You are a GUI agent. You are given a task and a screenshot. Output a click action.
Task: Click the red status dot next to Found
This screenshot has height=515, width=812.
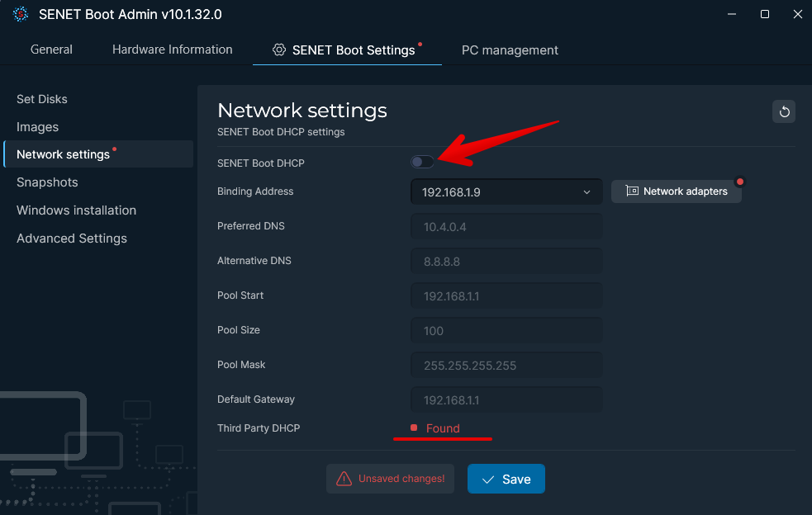(413, 428)
